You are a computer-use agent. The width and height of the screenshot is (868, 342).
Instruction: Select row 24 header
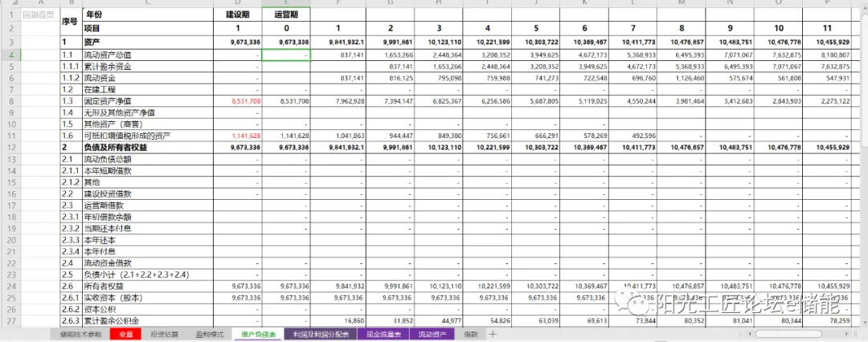10,286
